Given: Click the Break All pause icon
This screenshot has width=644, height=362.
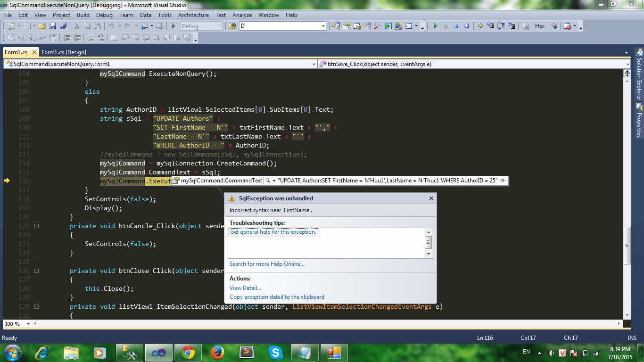Looking at the screenshot, I should point(446,26).
